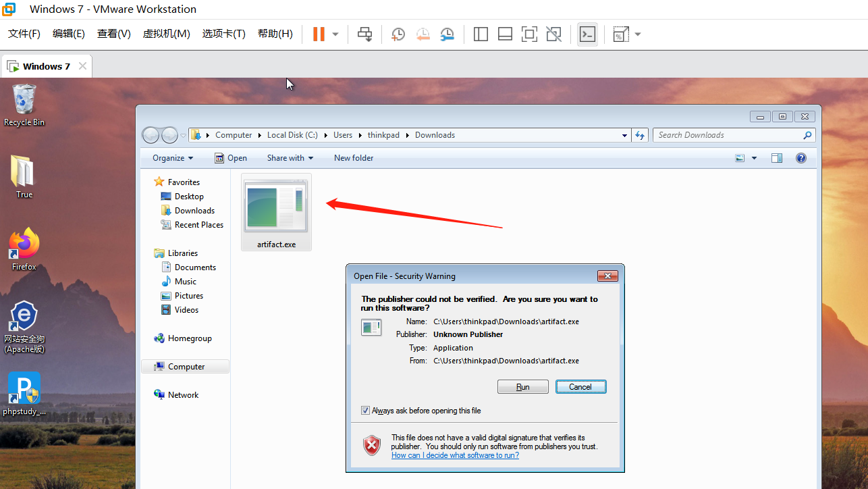Screen dimensions: 868x489
Task: Open the Organize dropdown menu
Action: coord(173,158)
